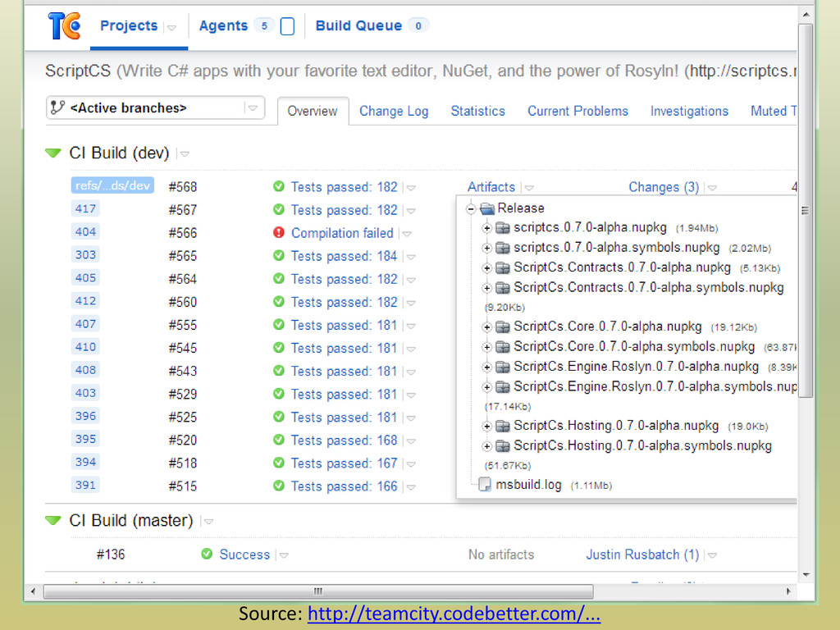Image resolution: width=840 pixels, height=630 pixels.
Task: Open status dropdown for build #566
Action: click(x=407, y=234)
